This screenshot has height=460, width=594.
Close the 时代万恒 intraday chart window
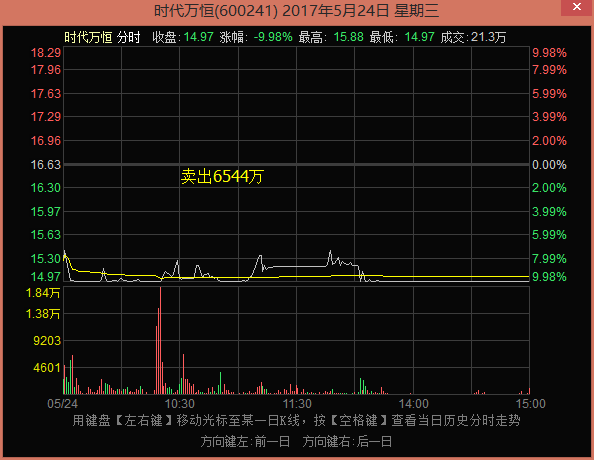(577, 7)
